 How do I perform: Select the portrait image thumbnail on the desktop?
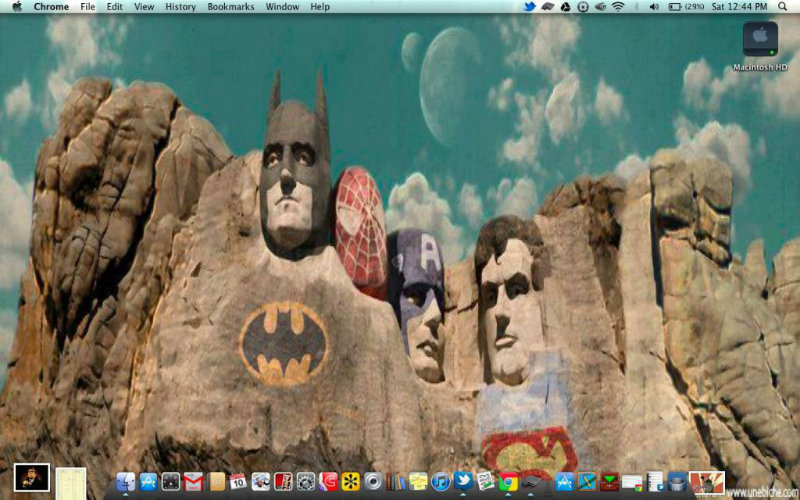32,478
